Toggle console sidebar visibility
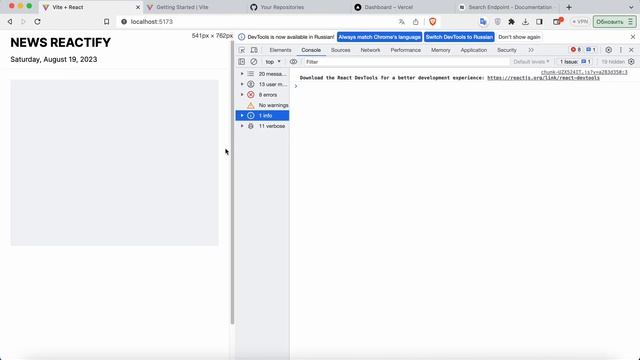Viewport: 640px width, 360px height. pyautogui.click(x=242, y=62)
